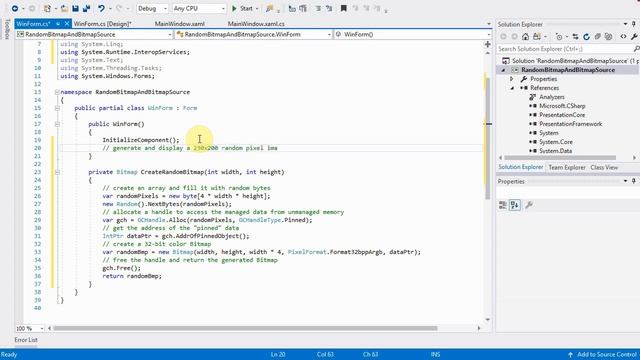
Task: Switch to WinForm.cs [Design] tab
Action: point(102,24)
